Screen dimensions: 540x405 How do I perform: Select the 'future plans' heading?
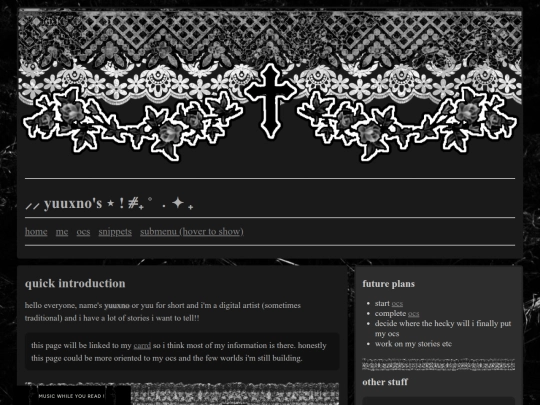click(x=388, y=284)
